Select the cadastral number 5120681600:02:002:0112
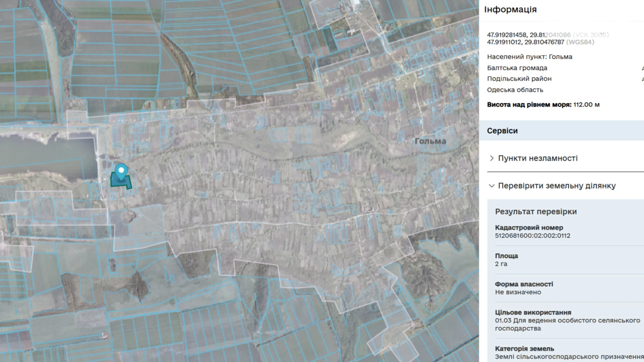The height and width of the screenshot is (362, 644). (532, 236)
